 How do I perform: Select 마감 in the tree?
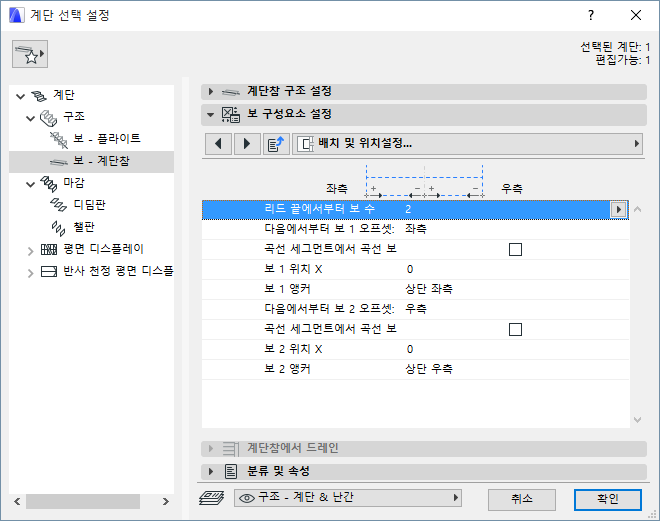74,183
